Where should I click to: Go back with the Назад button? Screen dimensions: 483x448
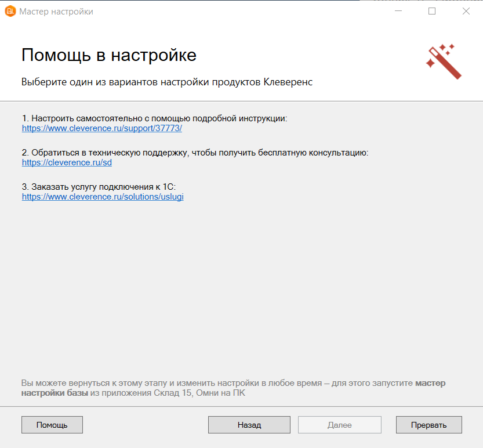(249, 425)
